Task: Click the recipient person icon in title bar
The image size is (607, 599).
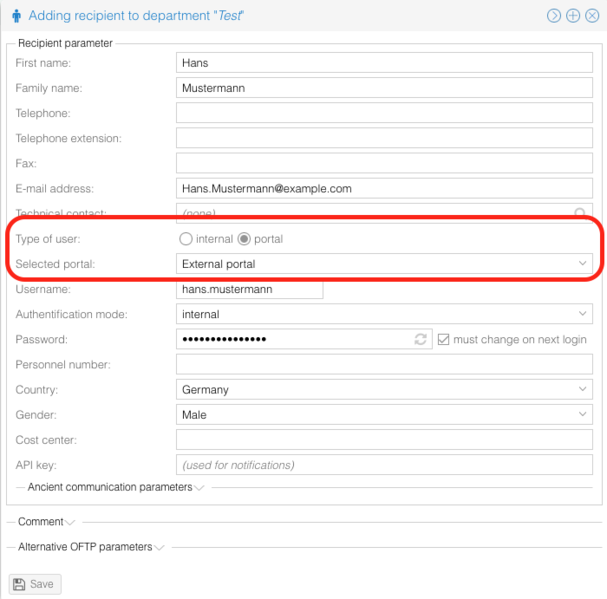Action: 15,16
